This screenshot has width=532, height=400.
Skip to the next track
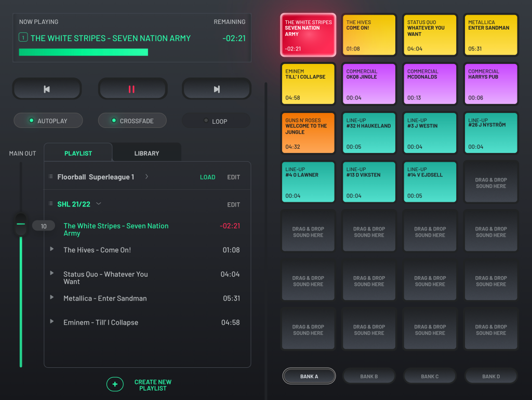point(217,89)
